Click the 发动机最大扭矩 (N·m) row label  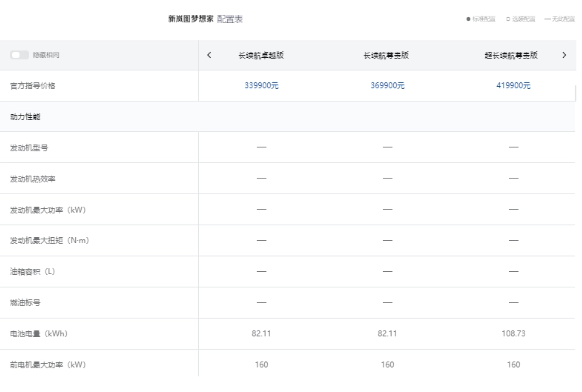49,241
